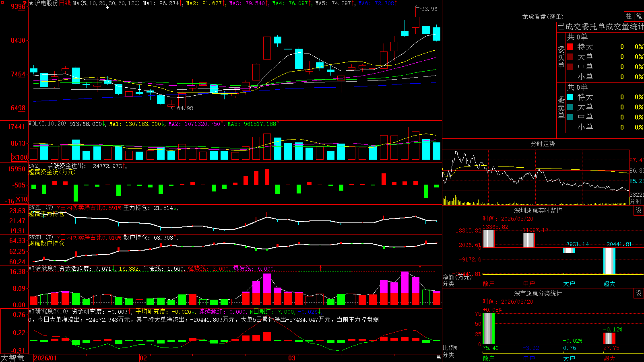Click the 龙虎看盘(逐单) panel title
Viewport: 644px width, 362px height.
click(x=543, y=16)
